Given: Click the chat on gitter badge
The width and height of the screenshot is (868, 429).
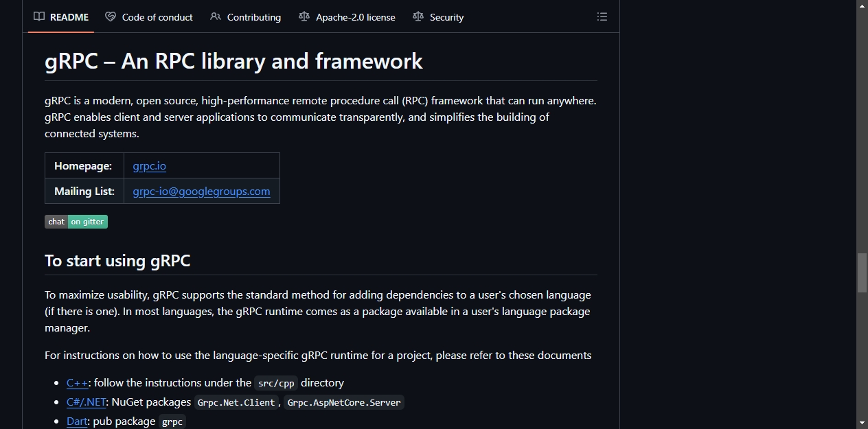Looking at the screenshot, I should [76, 222].
